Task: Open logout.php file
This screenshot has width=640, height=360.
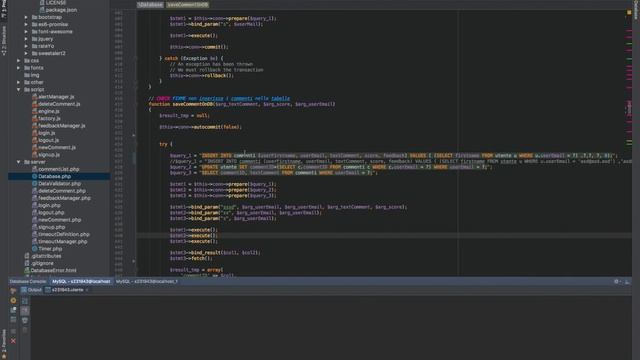Action: tap(48, 213)
